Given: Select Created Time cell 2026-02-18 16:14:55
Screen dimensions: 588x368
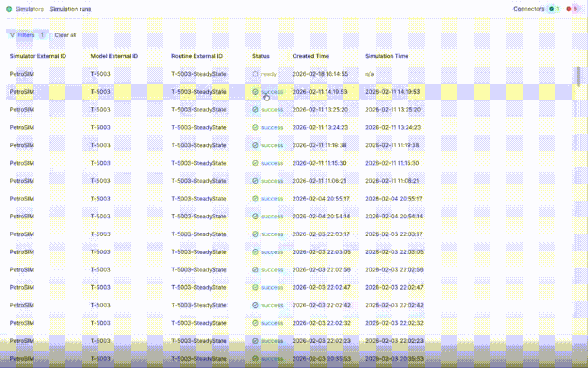Looking at the screenshot, I should pos(320,74).
